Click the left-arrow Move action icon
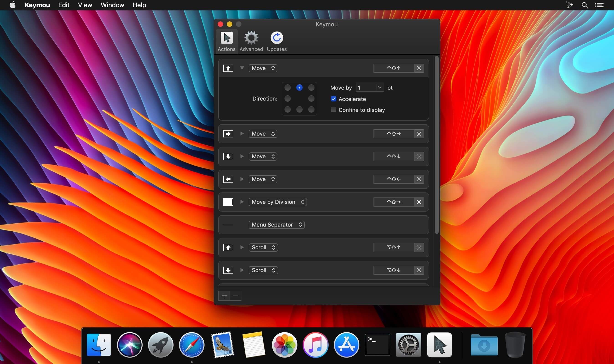The width and height of the screenshot is (614, 364). click(228, 179)
